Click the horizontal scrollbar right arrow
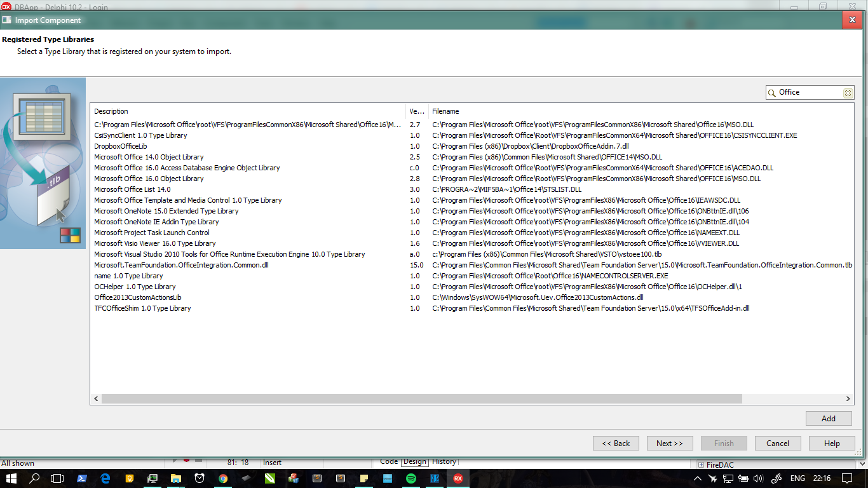 (x=848, y=399)
